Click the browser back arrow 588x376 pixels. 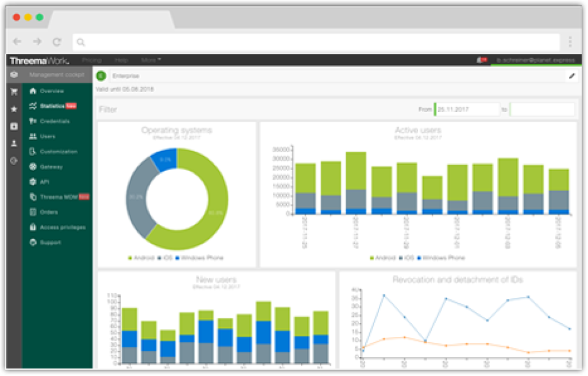click(x=17, y=42)
